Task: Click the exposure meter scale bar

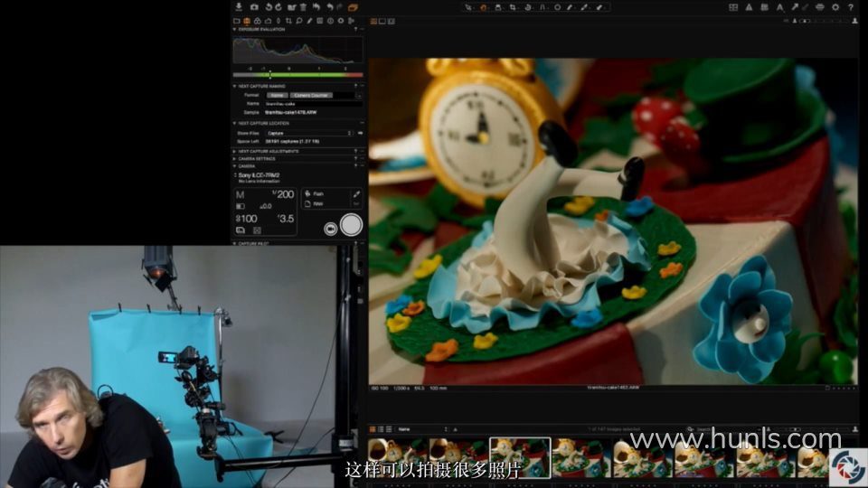Action: point(297,75)
